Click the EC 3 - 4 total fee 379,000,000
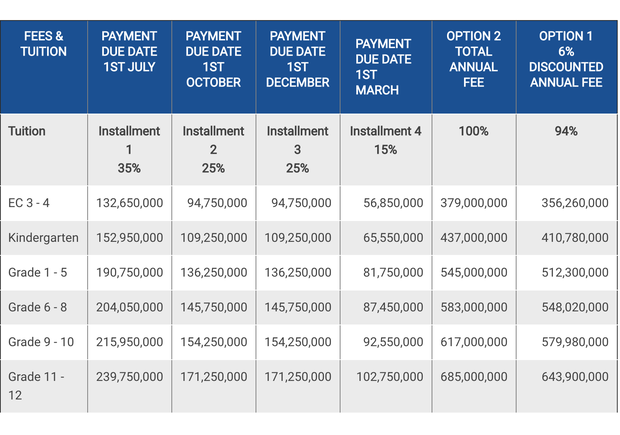 point(473,203)
